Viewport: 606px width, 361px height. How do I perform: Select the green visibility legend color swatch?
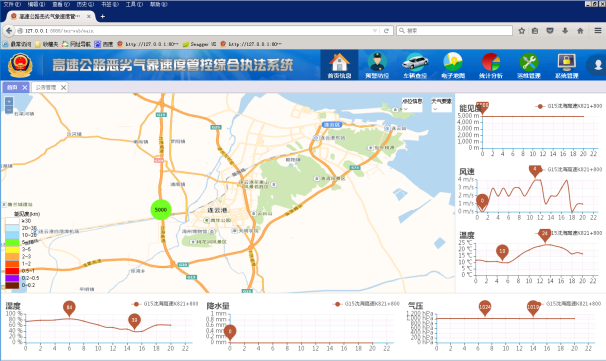click(12, 242)
